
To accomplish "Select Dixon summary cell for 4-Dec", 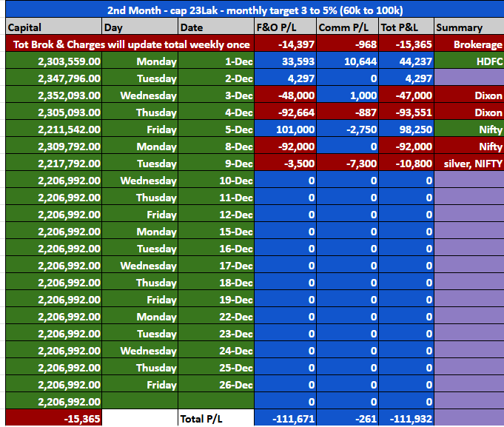I will tap(469, 112).
